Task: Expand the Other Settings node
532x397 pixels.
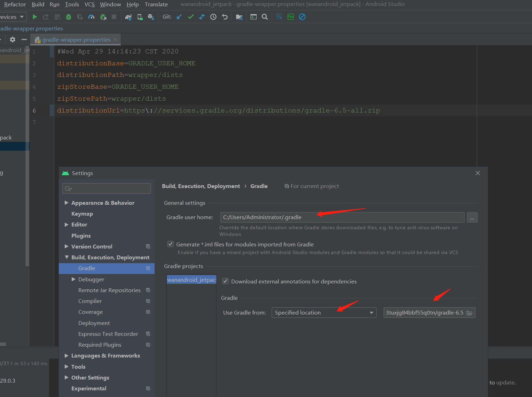Action: tap(66, 377)
